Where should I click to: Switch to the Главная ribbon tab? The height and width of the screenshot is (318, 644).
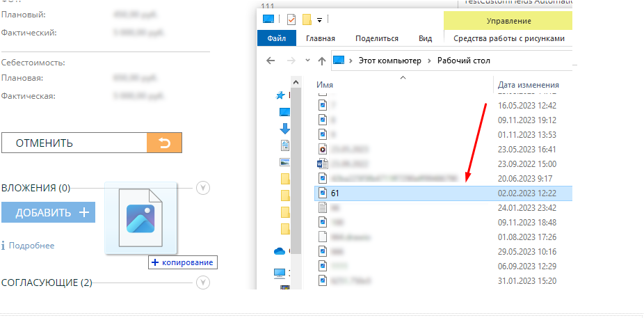click(320, 39)
